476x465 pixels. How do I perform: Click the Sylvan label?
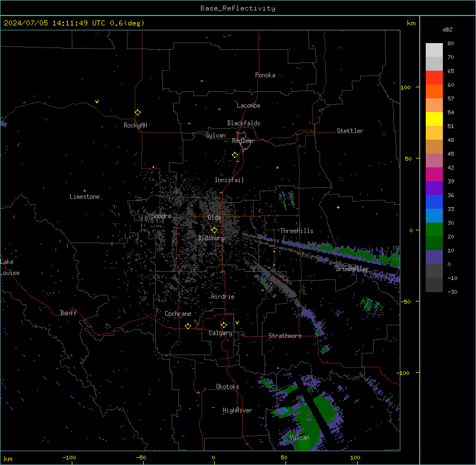[215, 135]
